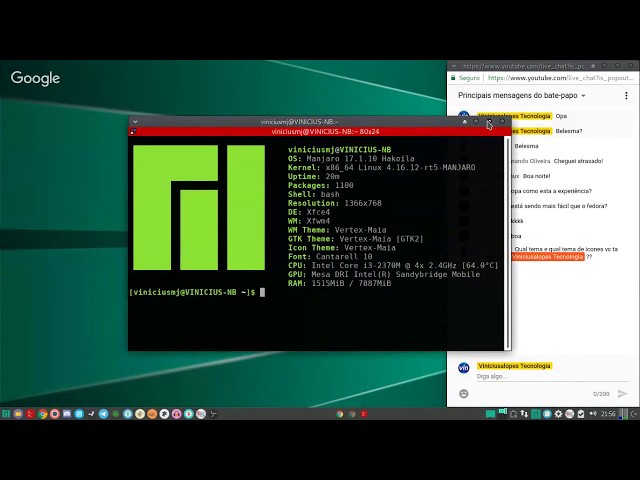640x480 pixels.
Task: Click the chat message "Boa noite!"
Action: pyautogui.click(x=536, y=176)
